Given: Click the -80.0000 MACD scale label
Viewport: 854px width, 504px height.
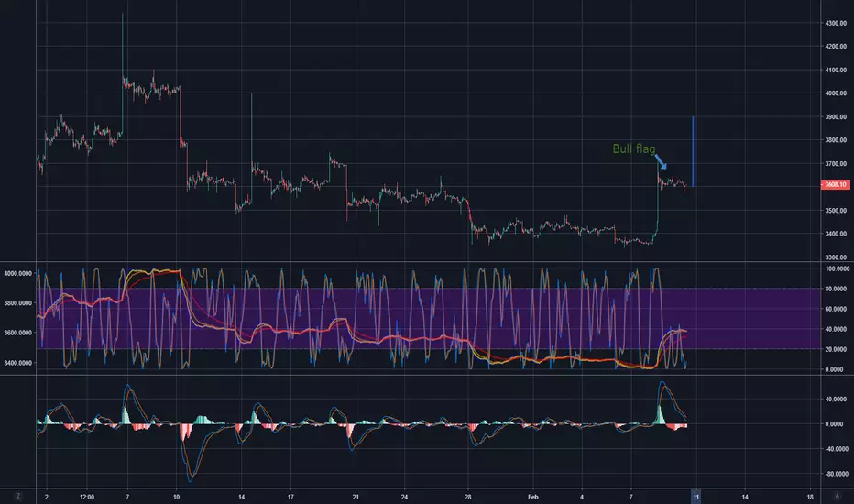Looking at the screenshot, I should coord(838,474).
